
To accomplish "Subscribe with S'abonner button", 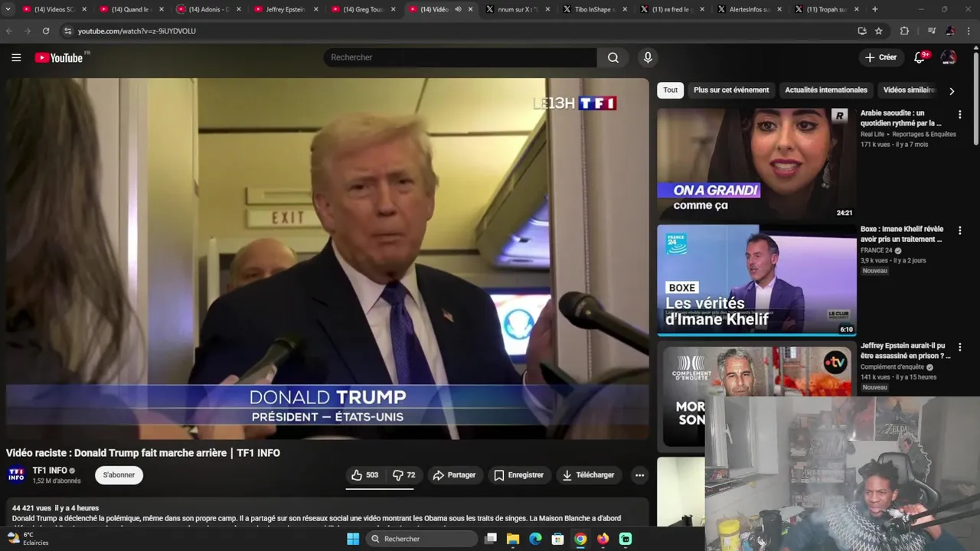I will 119,475.
